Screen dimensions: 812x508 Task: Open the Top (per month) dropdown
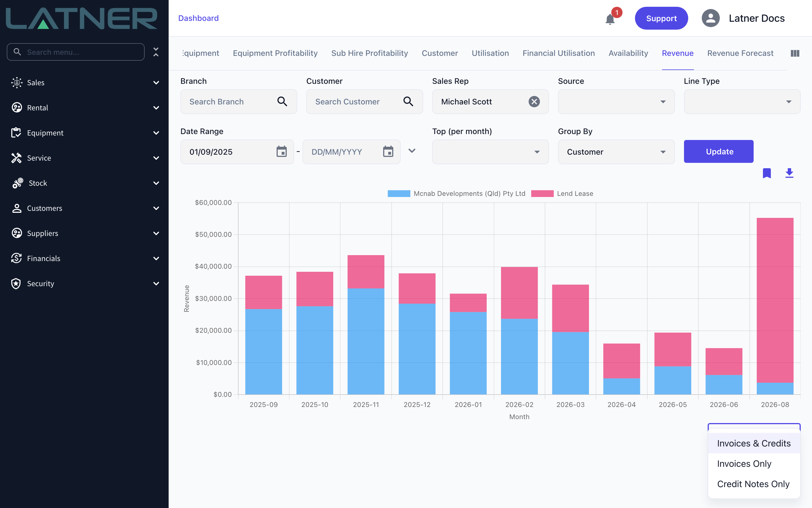click(490, 152)
